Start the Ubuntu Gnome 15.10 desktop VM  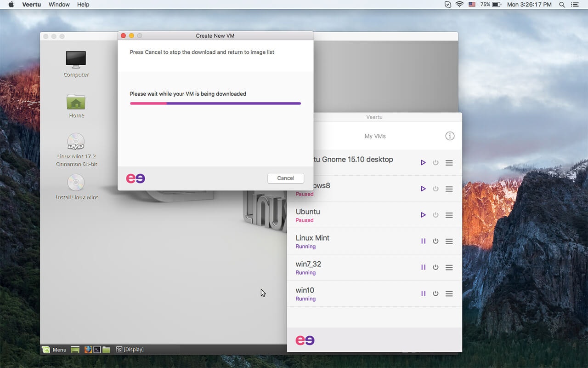pos(423,163)
